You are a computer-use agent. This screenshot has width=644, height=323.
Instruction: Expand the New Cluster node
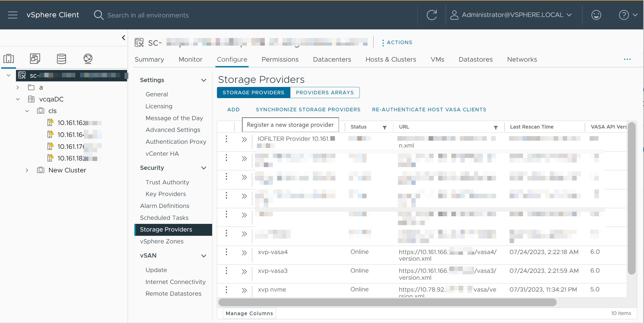tap(27, 170)
